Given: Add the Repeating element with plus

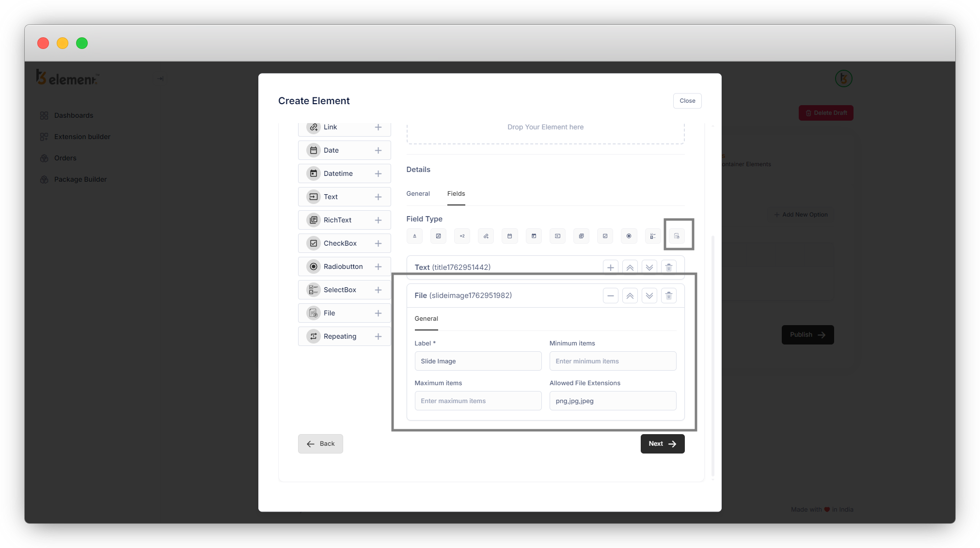Looking at the screenshot, I should [x=378, y=336].
